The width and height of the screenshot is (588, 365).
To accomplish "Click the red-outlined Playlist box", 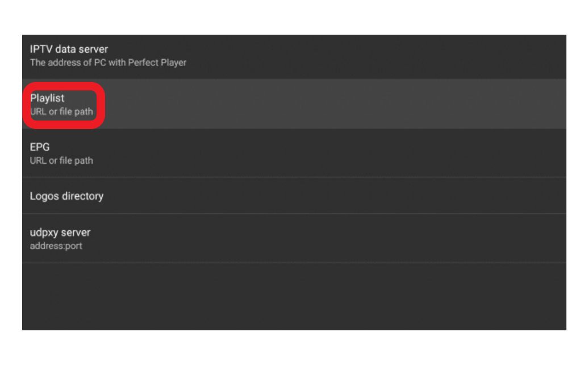I will 64,105.
